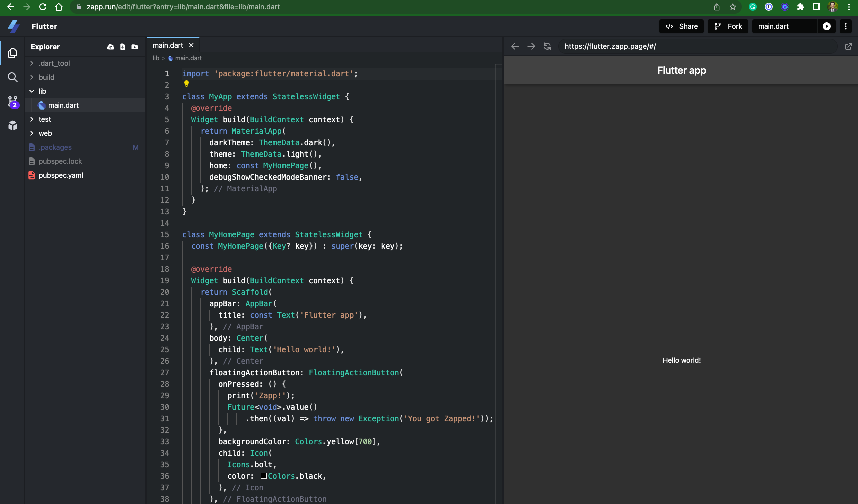Create a new file in Explorer

[x=123, y=47]
